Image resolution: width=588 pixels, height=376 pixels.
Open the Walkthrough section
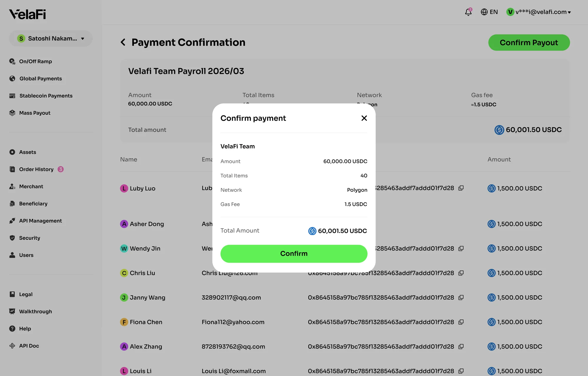(35, 311)
